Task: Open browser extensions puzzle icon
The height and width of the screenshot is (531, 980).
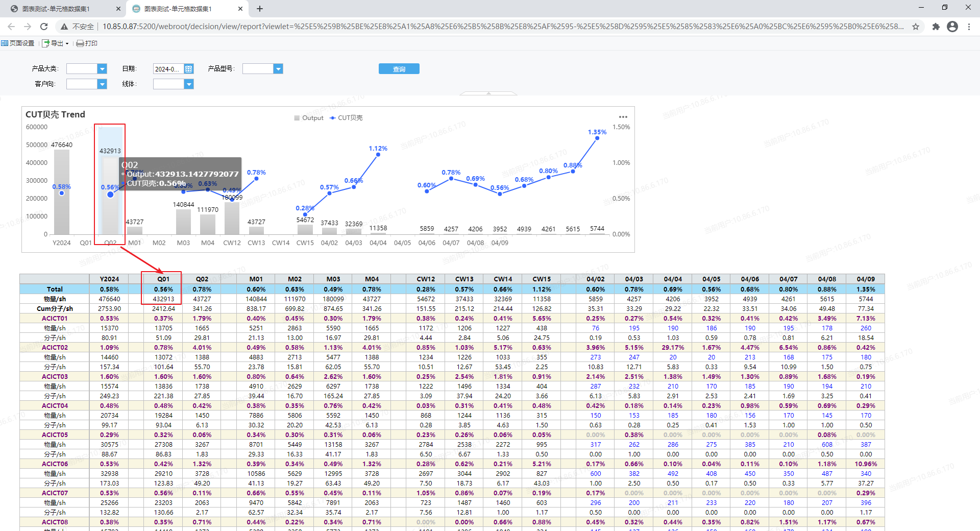Action: click(936, 27)
